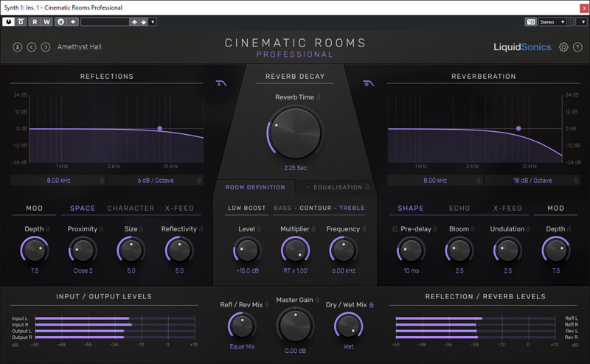Click the LiquidSonics settings gear icon
The image size is (590, 364).
click(563, 47)
